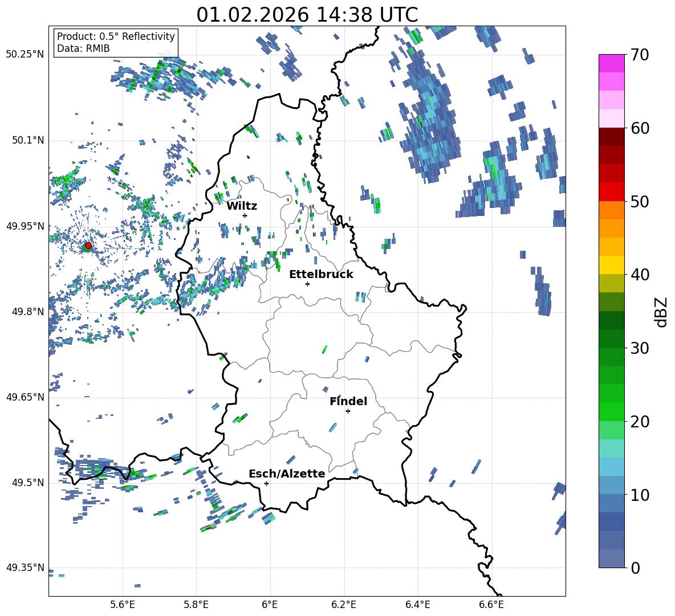Click the 5.6°E longitude label
675x616 pixels.
pyautogui.click(x=123, y=605)
